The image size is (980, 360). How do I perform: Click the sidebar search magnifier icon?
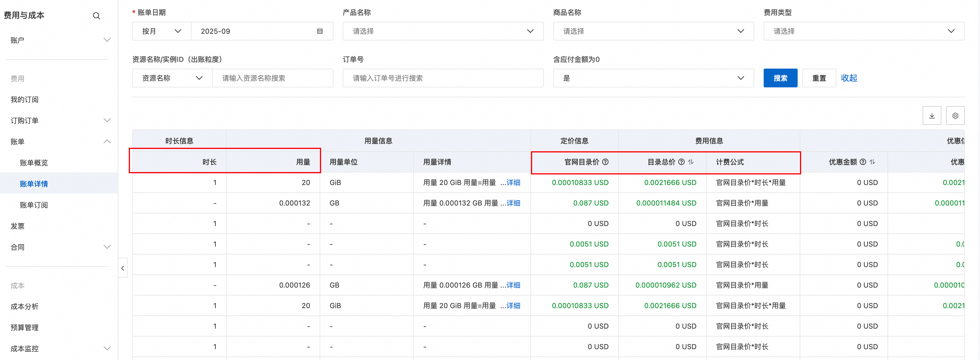coord(96,16)
